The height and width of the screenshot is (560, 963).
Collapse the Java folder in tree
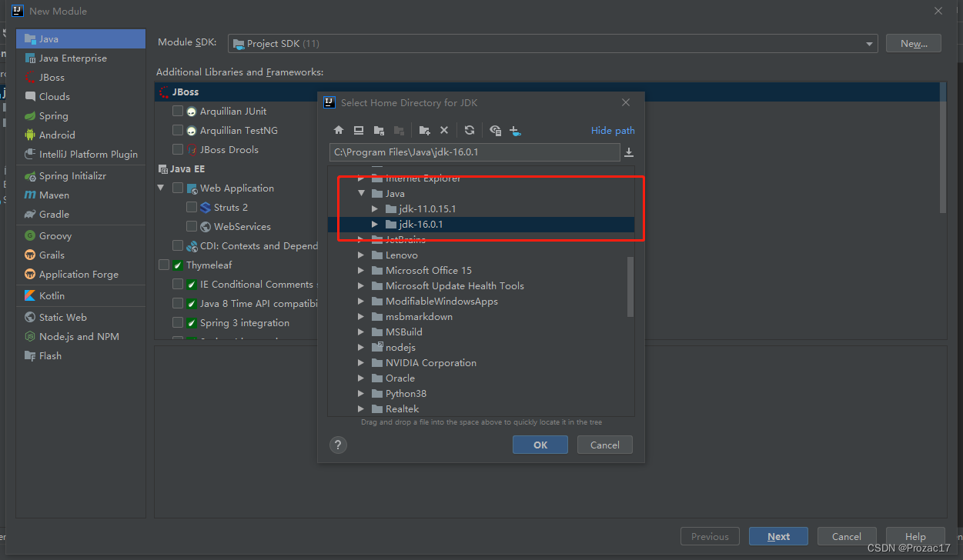[x=361, y=193]
